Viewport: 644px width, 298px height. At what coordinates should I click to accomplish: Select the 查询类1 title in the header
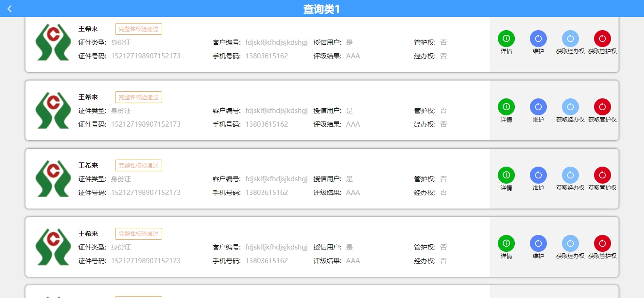click(322, 8)
